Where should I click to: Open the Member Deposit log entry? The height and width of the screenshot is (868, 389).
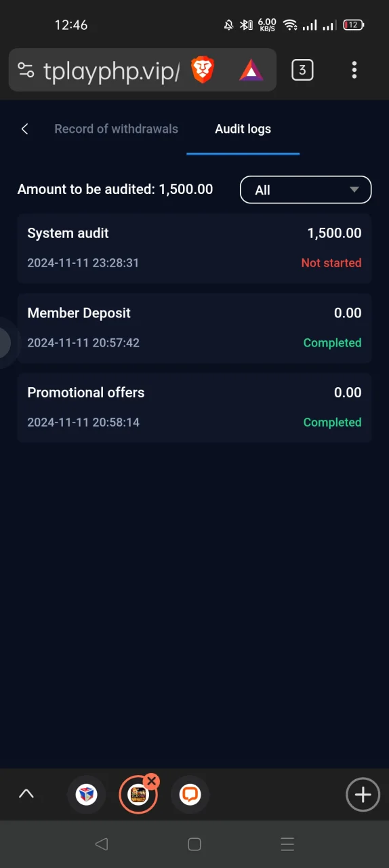pyautogui.click(x=194, y=328)
